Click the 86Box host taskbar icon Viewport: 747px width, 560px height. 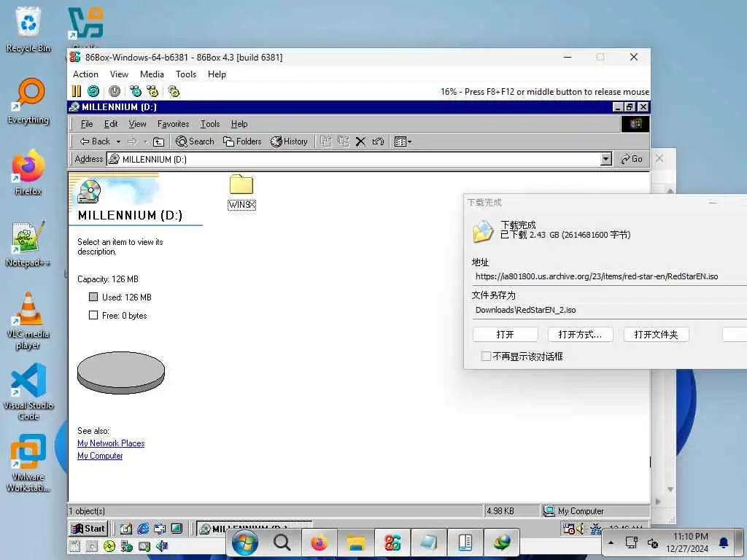pos(392,542)
